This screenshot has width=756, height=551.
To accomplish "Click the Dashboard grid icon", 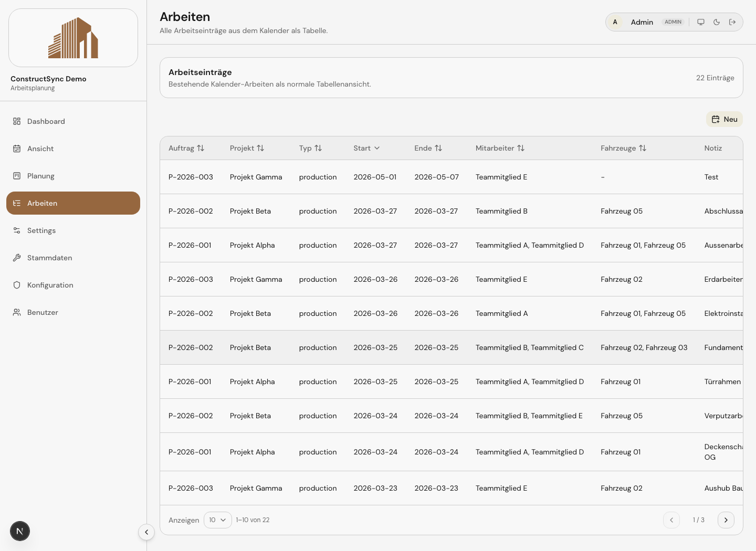I will [x=17, y=121].
